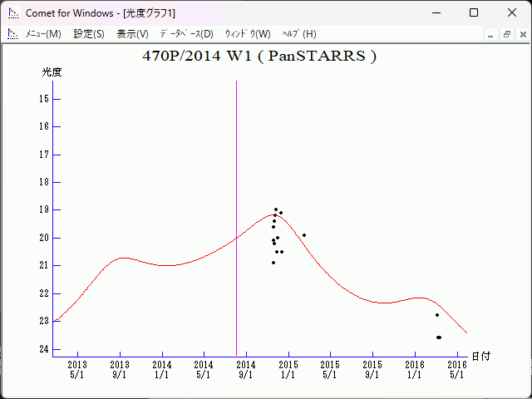The width and height of the screenshot is (532, 399).
Task: Click the graph document icon in the menu bar
Action: tap(12, 33)
